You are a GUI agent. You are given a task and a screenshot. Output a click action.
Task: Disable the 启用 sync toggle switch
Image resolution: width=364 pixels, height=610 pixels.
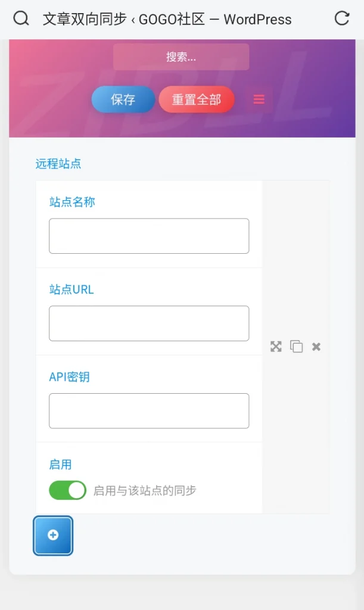(x=68, y=490)
